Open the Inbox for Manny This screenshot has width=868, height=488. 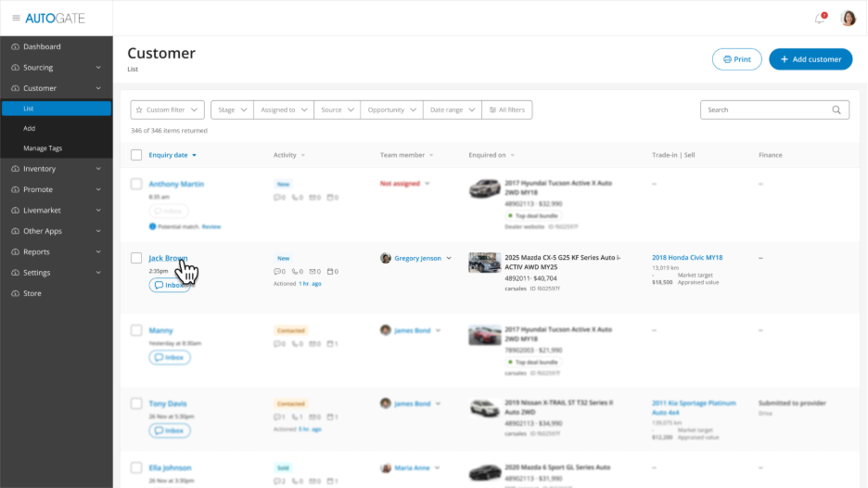tap(170, 357)
